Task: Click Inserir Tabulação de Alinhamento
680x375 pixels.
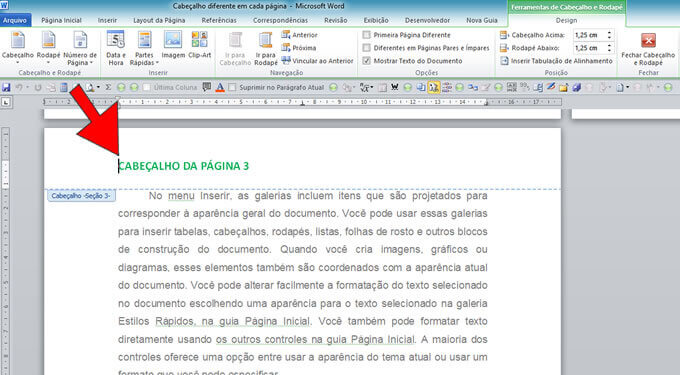Action: tap(556, 61)
